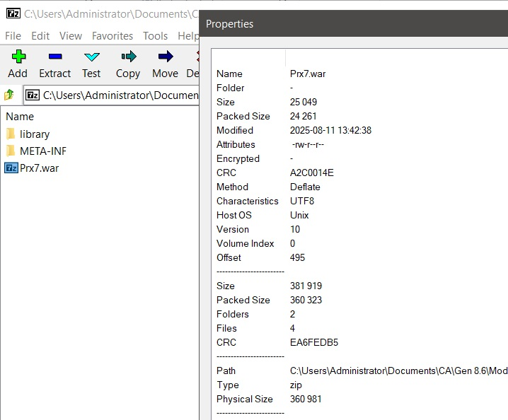Go up one folder level icon
Image resolution: width=508 pixels, height=420 pixels.
pos(10,95)
